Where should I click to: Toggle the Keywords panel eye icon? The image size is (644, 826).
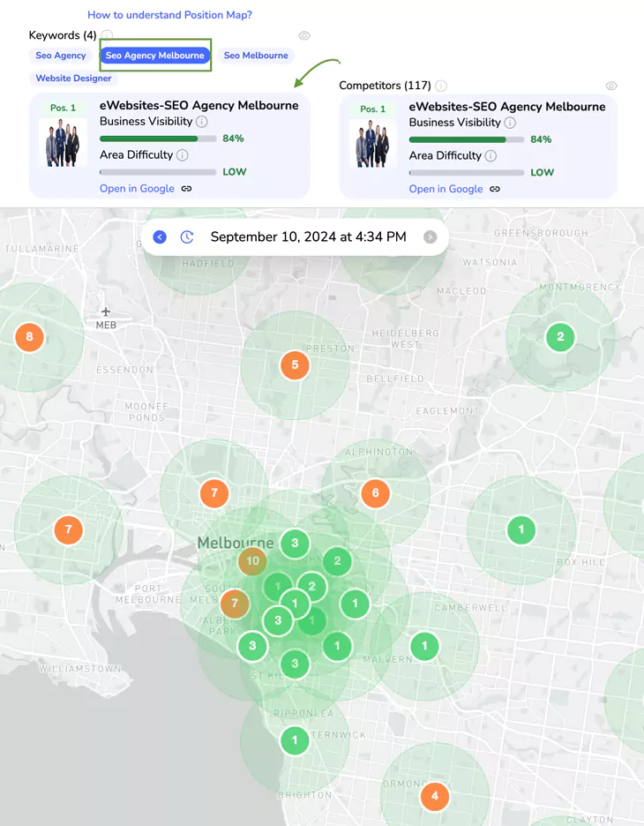click(304, 36)
